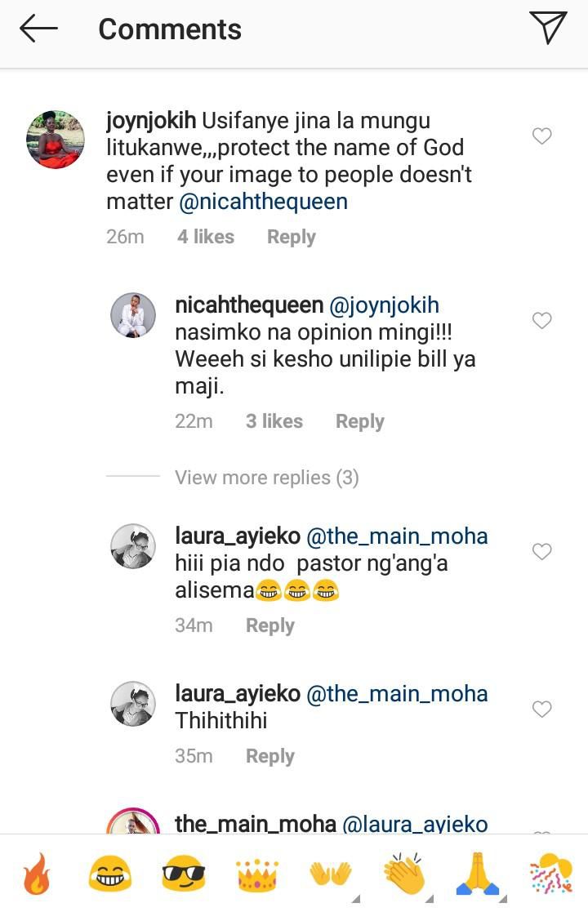This screenshot has width=588, height=912.
Task: Open the @nicahthequeen mention link
Action: (x=261, y=201)
